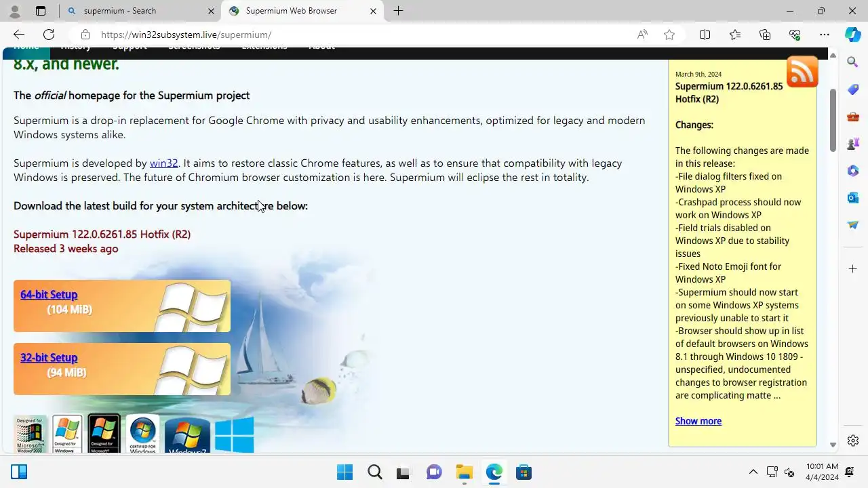This screenshot has width=868, height=488.
Task: Expand changelog with 'Show more' link
Action: coord(698,421)
